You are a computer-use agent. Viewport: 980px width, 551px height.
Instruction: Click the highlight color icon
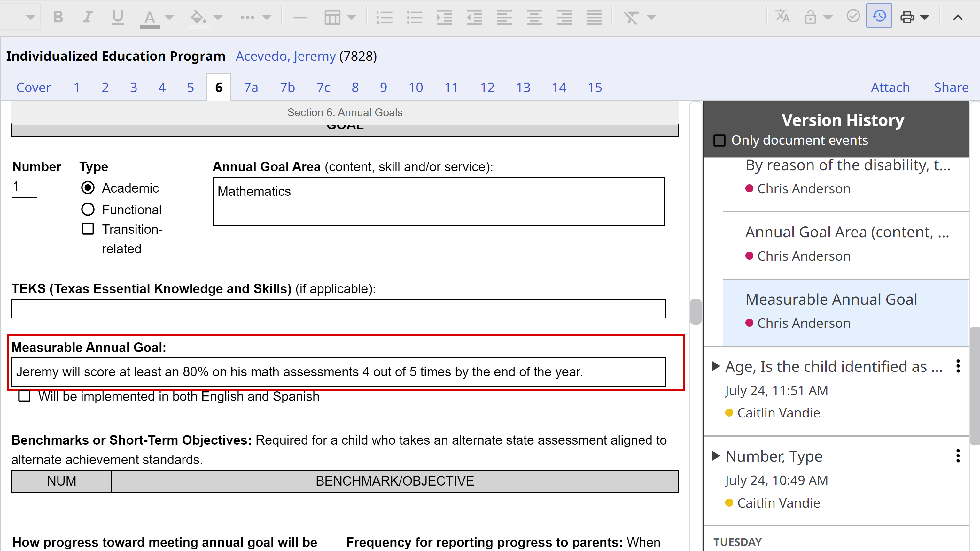(195, 17)
